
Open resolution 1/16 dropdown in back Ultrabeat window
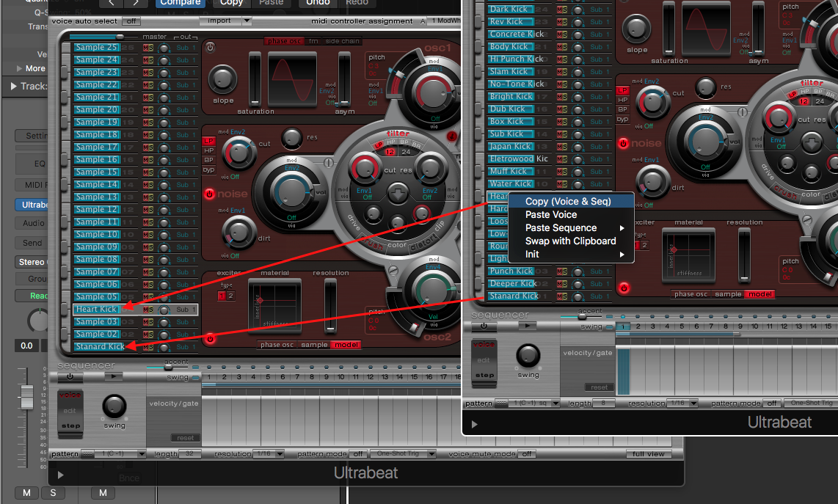point(268,454)
